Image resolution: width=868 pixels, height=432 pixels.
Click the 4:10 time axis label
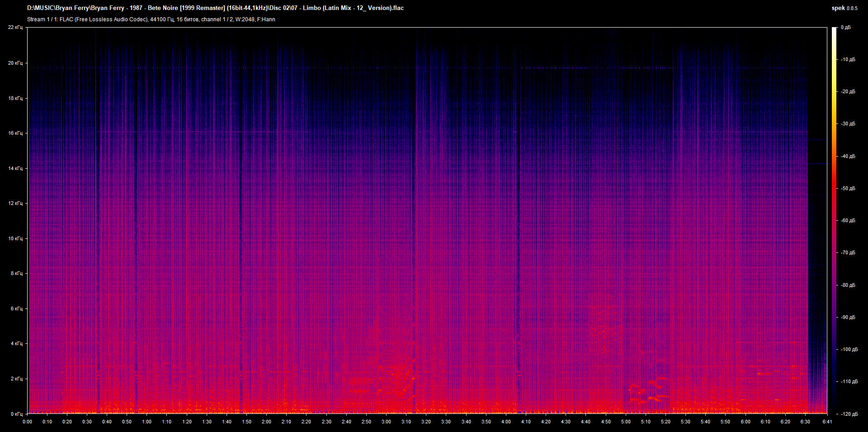pyautogui.click(x=526, y=422)
